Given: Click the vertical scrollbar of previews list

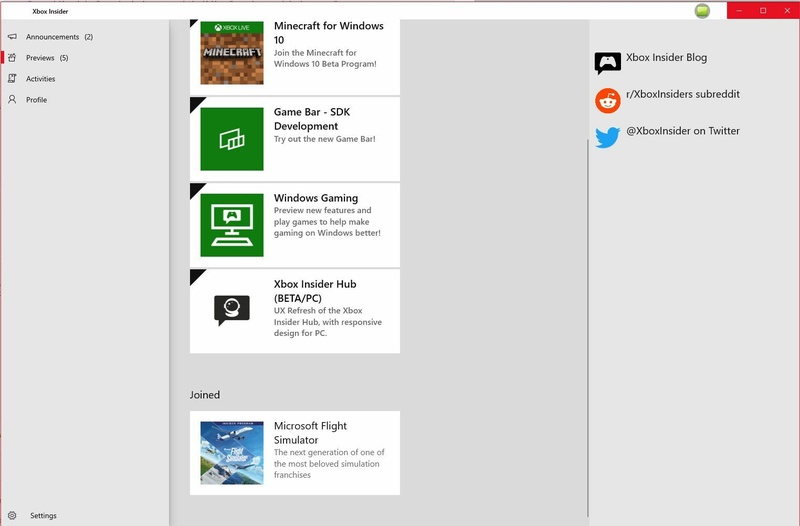Looking at the screenshot, I should [x=587, y=327].
